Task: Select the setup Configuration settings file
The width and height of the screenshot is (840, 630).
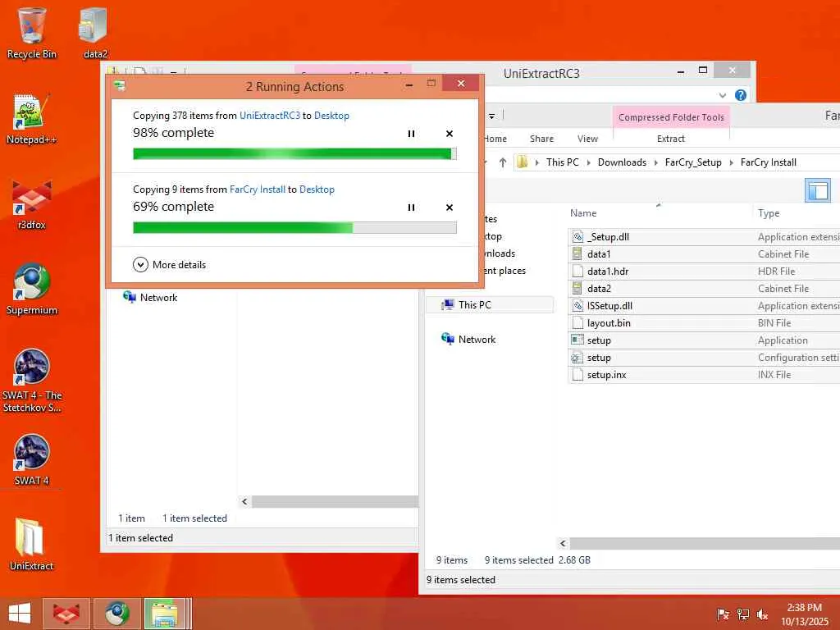Action: [x=704, y=358]
